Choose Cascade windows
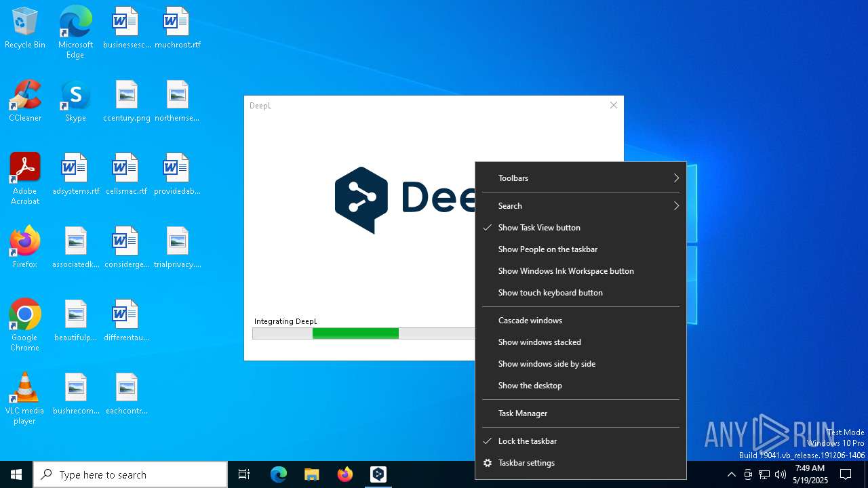Viewport: 868px width, 488px height. 580,321
